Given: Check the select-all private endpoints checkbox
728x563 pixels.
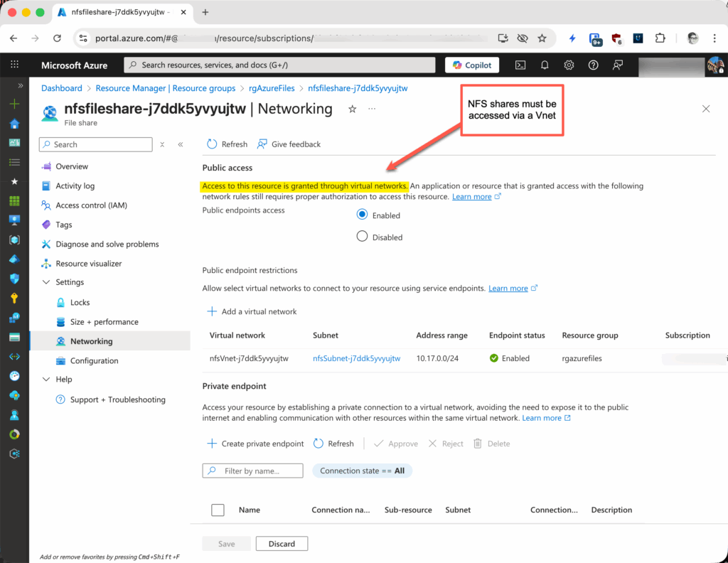Looking at the screenshot, I should (x=218, y=510).
